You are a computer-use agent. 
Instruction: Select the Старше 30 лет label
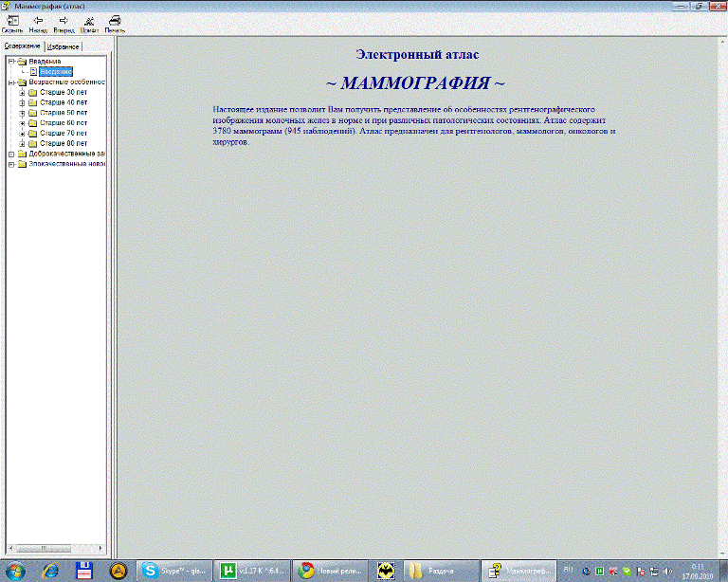(x=64, y=92)
